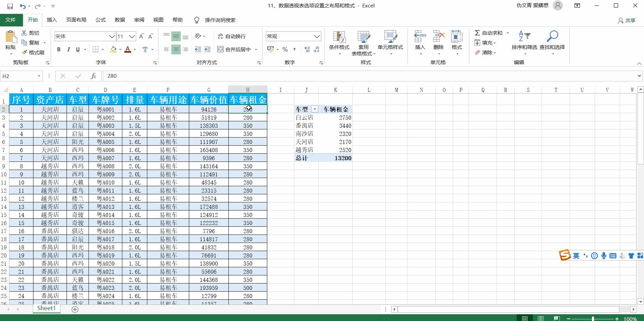Click the Percent Style icon
Image resolution: width=644 pixels, height=321 pixels.
pos(285,49)
